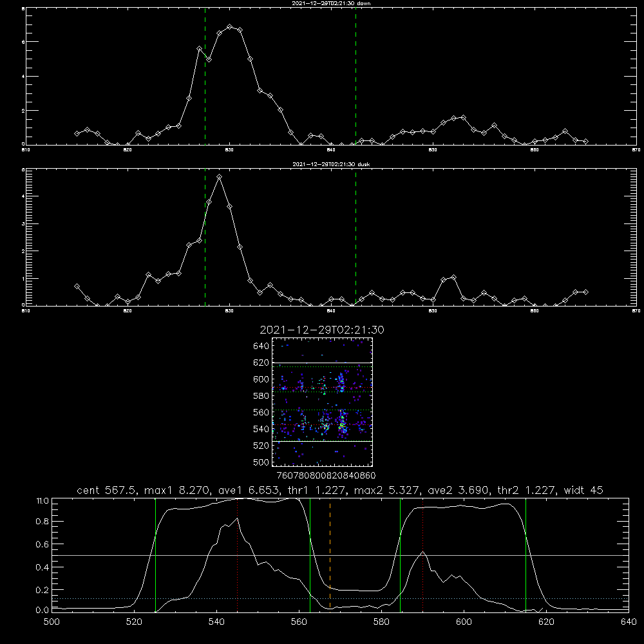The height and width of the screenshot is (644, 644).
Task: Click the heatmap x-axis label string 760780800820840860
Action: click(326, 476)
